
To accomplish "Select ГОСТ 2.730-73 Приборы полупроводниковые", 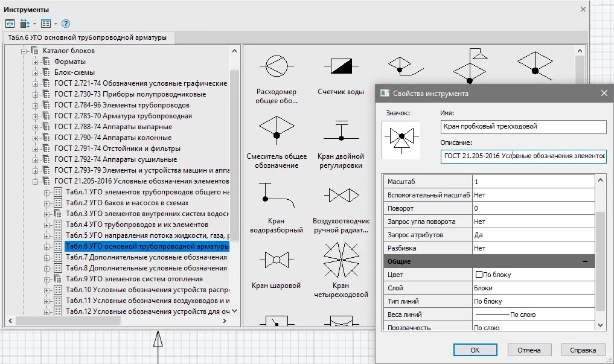I will tap(130, 94).
